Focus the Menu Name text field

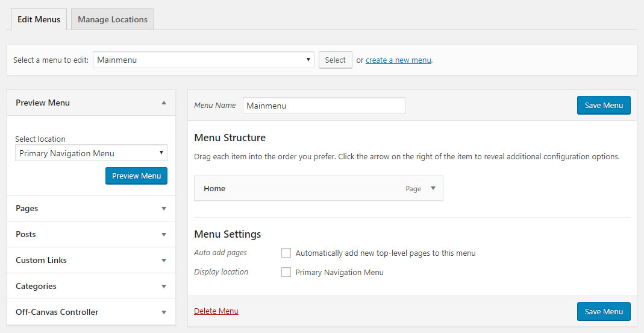pyautogui.click(x=324, y=105)
